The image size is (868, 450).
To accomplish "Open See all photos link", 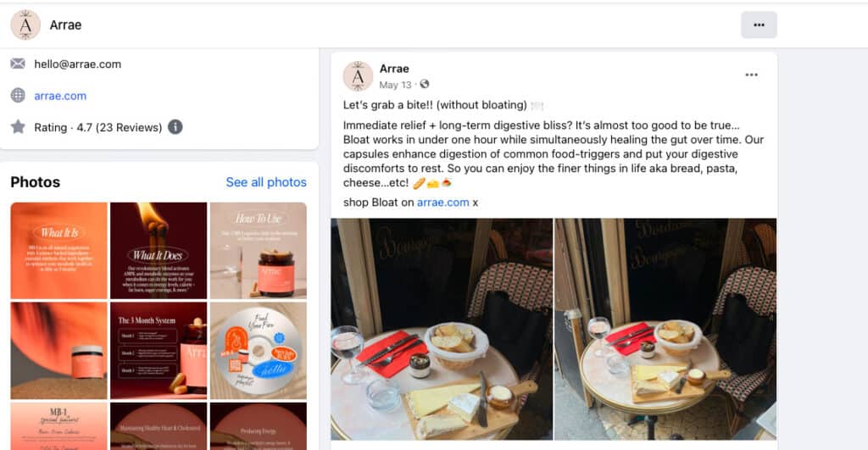I will pyautogui.click(x=266, y=182).
